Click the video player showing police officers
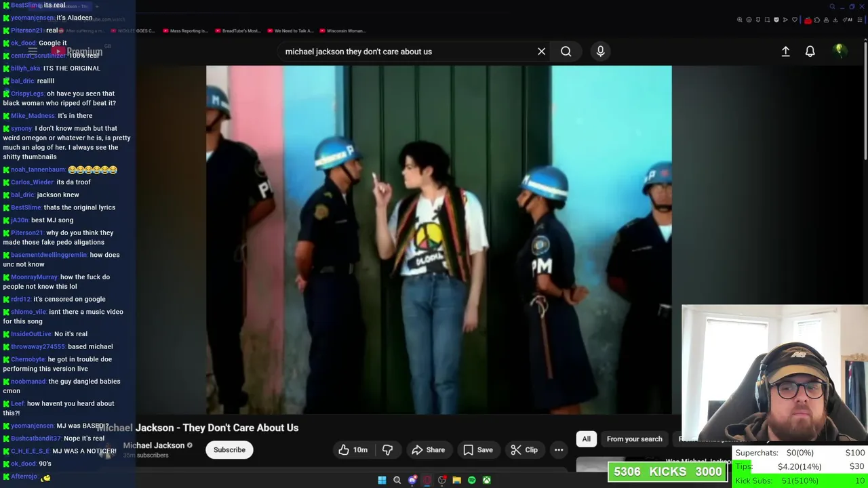 pyautogui.click(x=439, y=239)
